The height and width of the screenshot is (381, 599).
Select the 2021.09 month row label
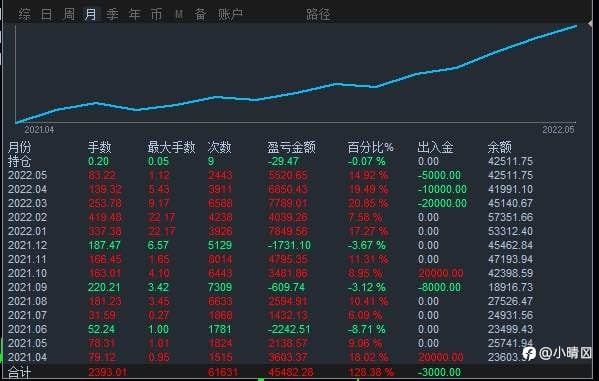[28, 287]
